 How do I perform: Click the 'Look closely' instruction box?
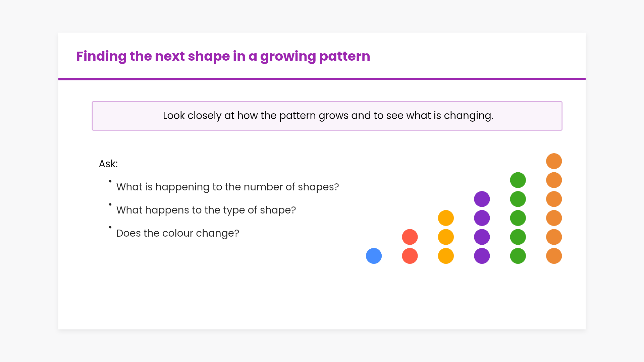[327, 116]
